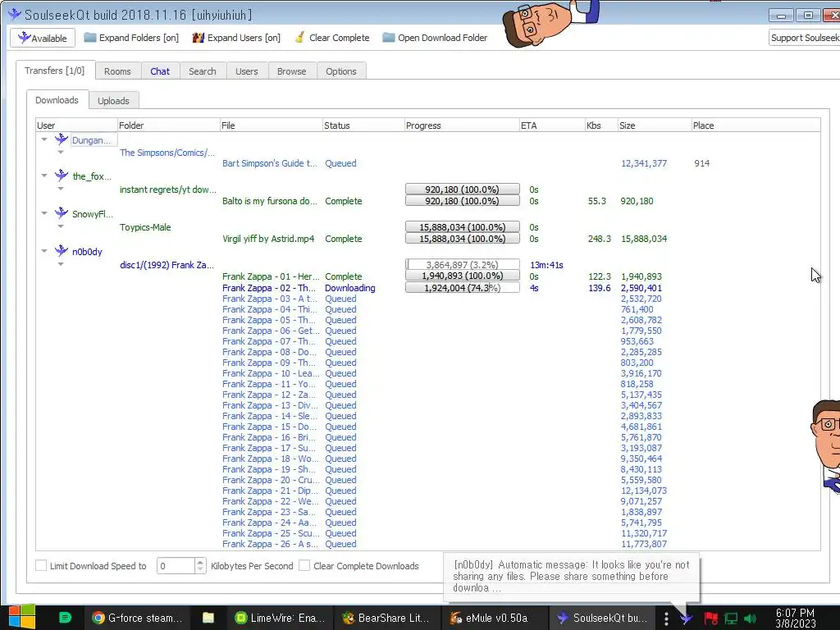The height and width of the screenshot is (630, 840).
Task: Click the disc1 folder 3.2% progress bar
Action: pyautogui.click(x=463, y=265)
